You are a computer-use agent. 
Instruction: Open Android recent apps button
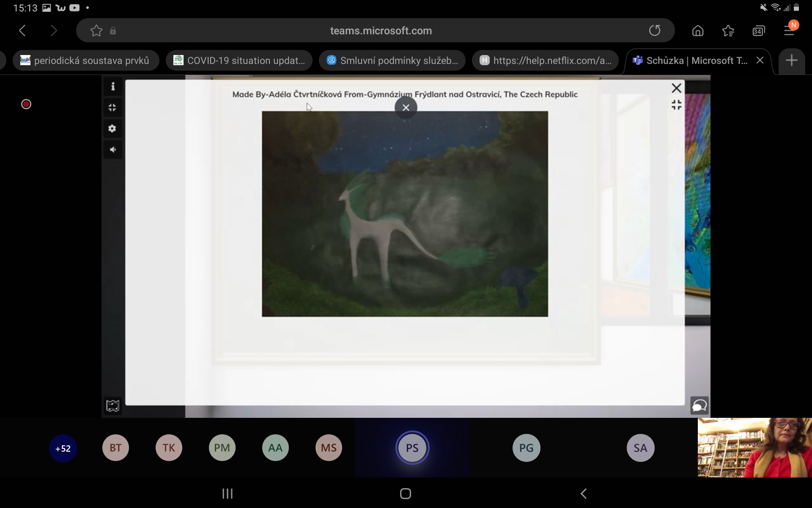[x=228, y=494]
